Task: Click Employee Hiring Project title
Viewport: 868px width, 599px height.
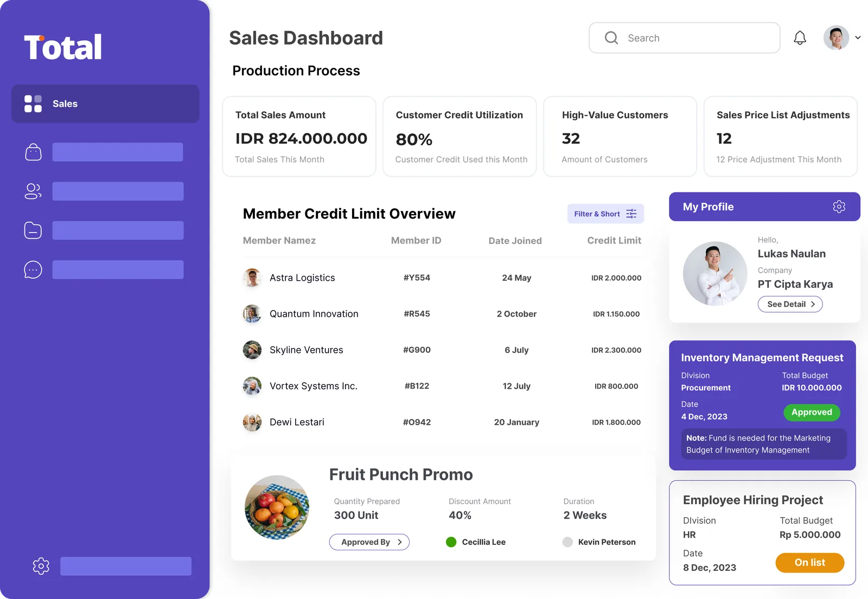Action: pyautogui.click(x=753, y=500)
